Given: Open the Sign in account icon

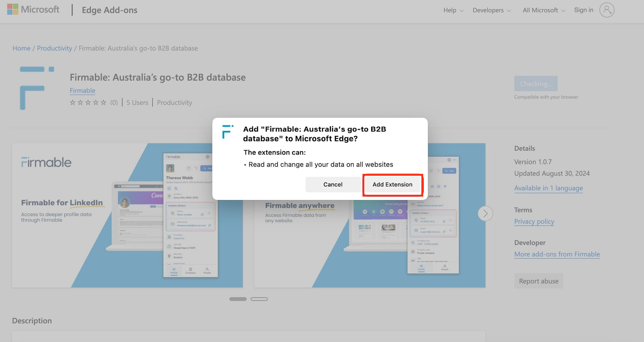Looking at the screenshot, I should click(607, 10).
